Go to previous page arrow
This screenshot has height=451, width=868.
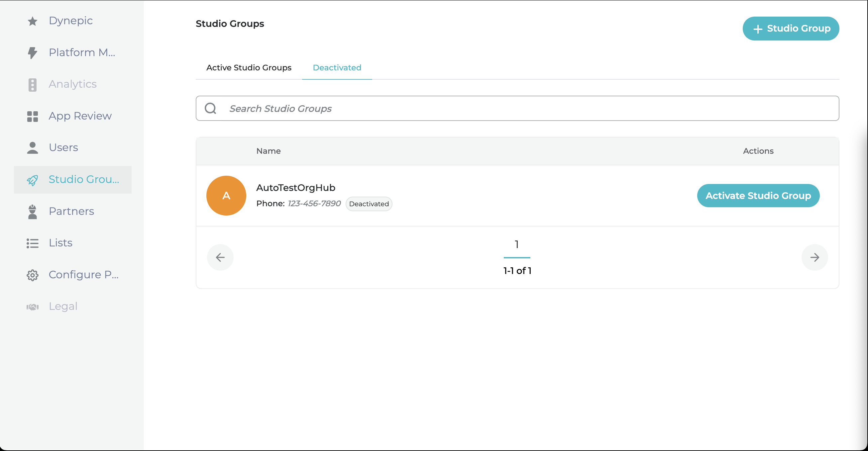220,257
